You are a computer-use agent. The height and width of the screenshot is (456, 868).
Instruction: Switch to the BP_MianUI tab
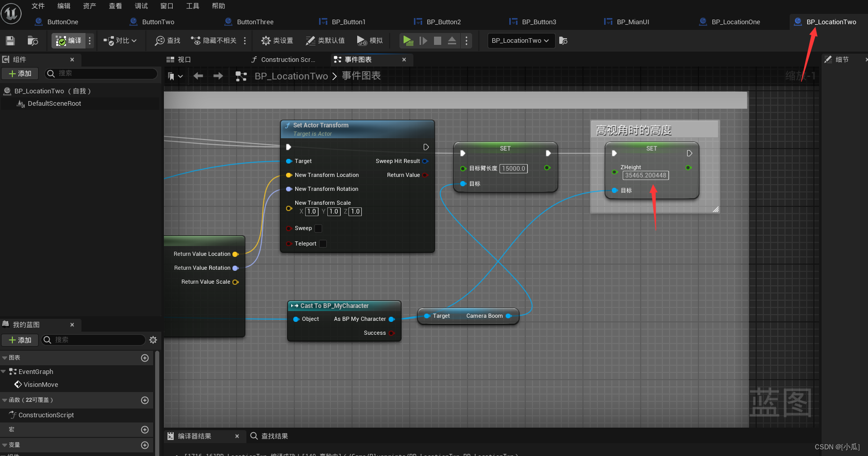click(x=632, y=22)
